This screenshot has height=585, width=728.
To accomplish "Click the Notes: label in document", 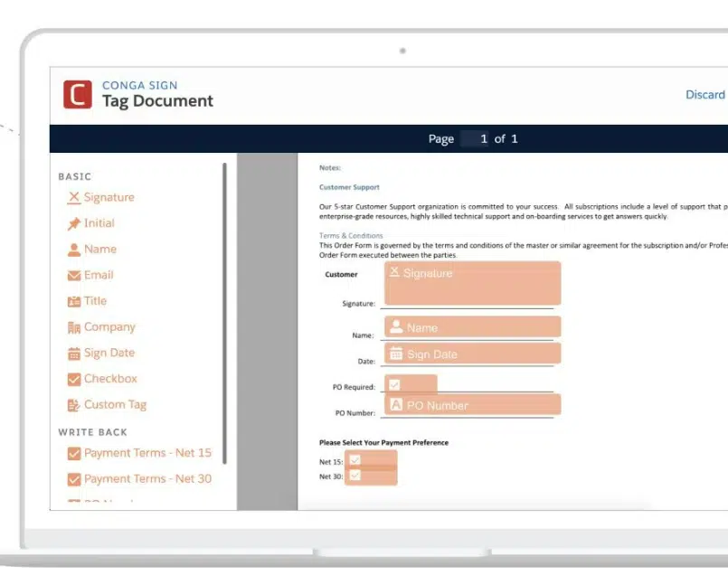I will pos(330,168).
